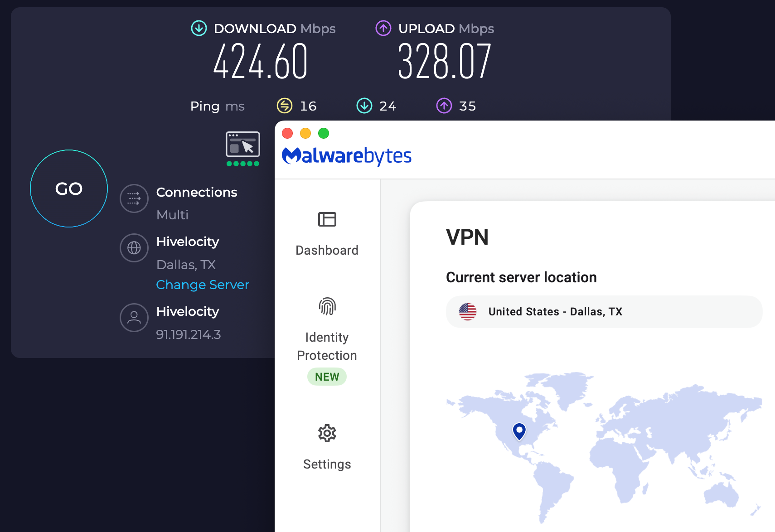The image size is (775, 532).
Task: Click the upload arrow icon beside UPLOAD Mbps
Action: (383, 28)
